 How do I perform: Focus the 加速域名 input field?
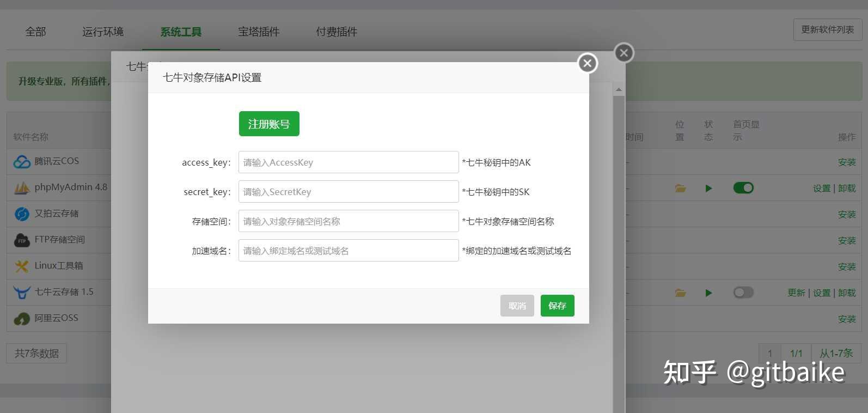(x=349, y=251)
